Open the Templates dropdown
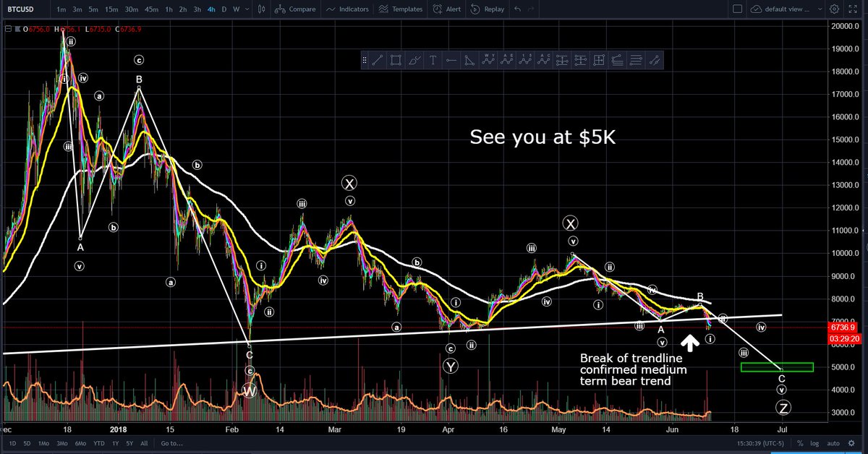This screenshot has width=868, height=454. (401, 9)
